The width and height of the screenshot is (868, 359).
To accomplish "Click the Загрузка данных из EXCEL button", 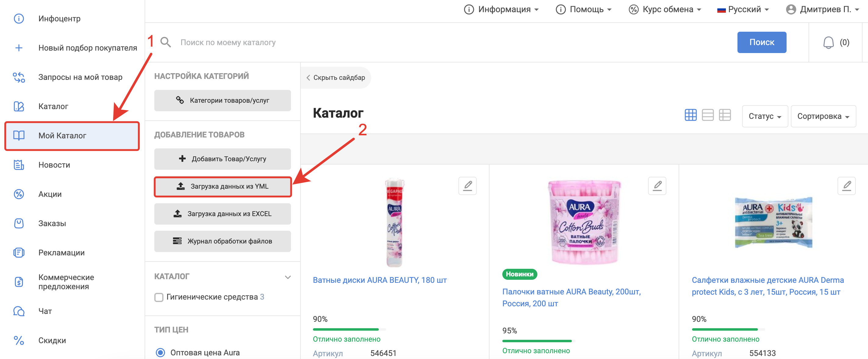I will click(222, 214).
